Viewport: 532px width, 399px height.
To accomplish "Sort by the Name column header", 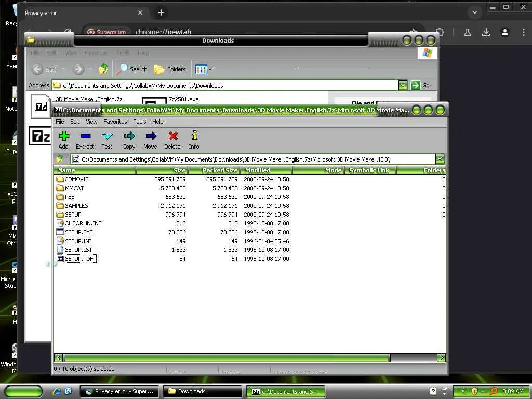I will click(95, 170).
